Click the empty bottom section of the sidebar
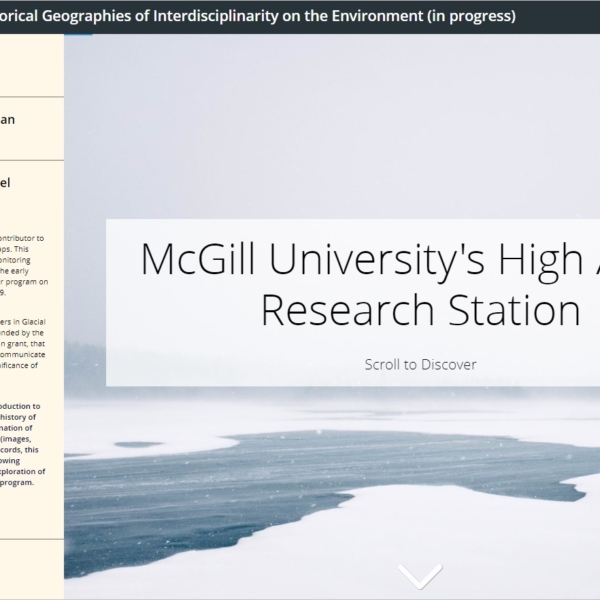Viewport: 600px width, 600px height. (30, 568)
